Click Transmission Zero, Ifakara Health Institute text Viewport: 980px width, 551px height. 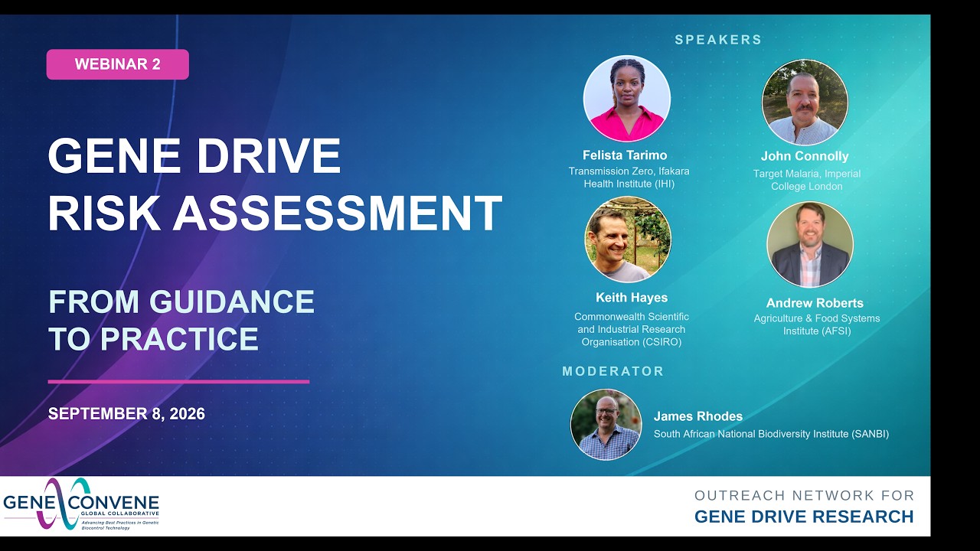629,178
